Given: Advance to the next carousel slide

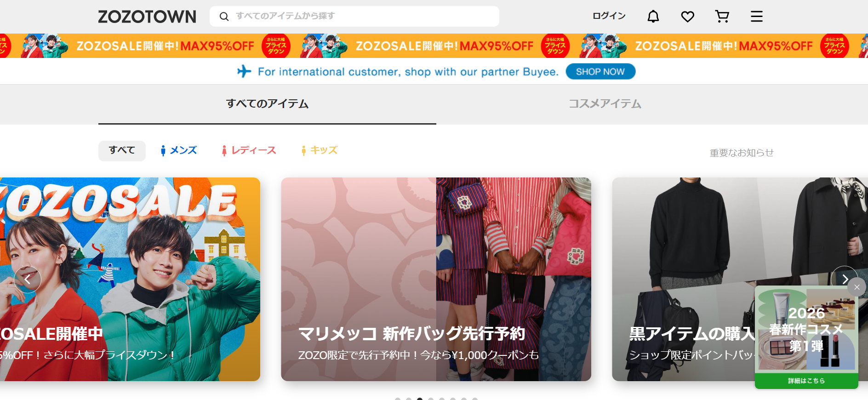Looking at the screenshot, I should (x=845, y=279).
